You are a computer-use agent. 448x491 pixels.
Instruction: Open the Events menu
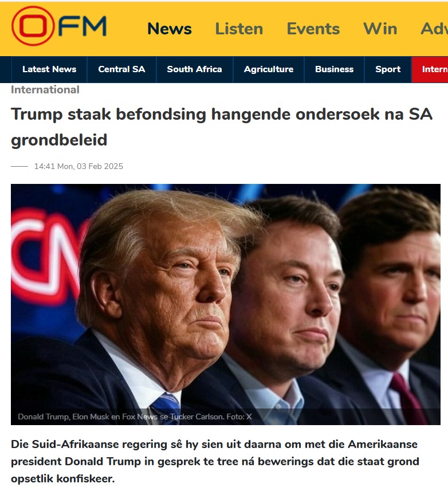tap(313, 29)
